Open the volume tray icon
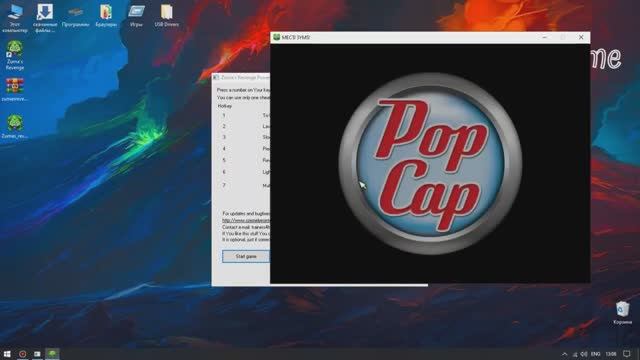 (584, 354)
